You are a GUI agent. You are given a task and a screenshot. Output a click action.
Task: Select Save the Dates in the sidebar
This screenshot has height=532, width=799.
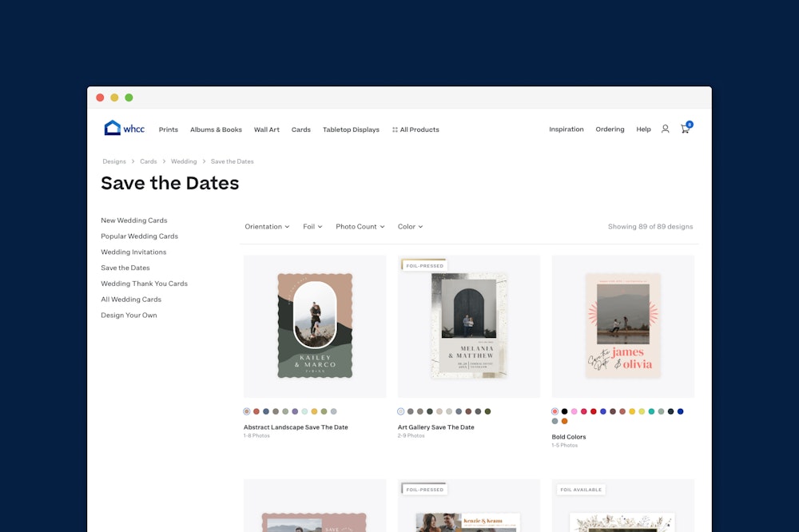click(x=125, y=268)
